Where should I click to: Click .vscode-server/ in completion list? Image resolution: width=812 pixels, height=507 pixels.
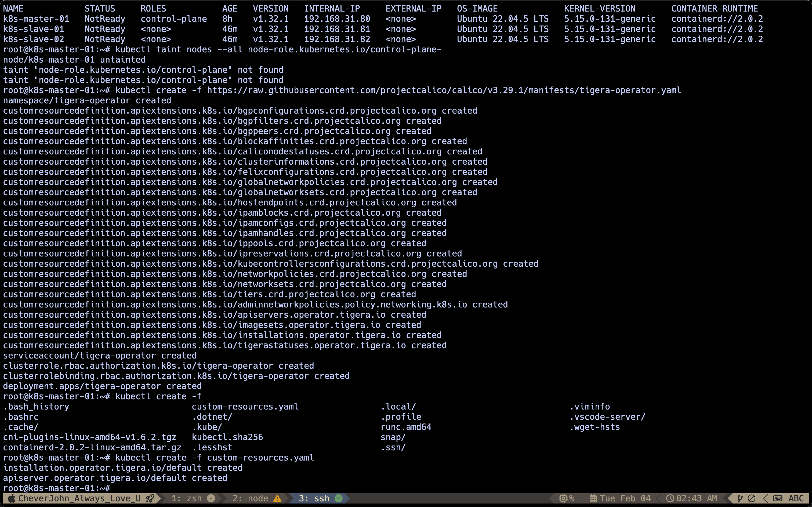[x=607, y=417]
